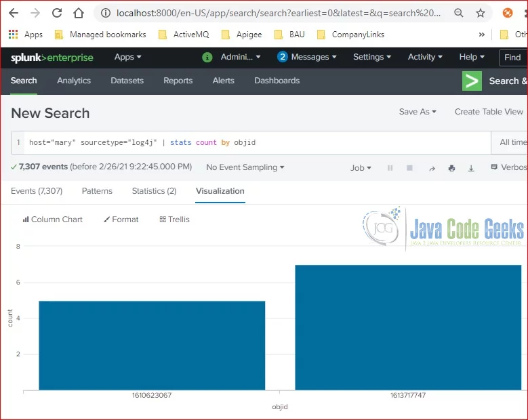Click the chart bar for objid 1610623067
This screenshot has width=528, height=420.
[x=152, y=345]
